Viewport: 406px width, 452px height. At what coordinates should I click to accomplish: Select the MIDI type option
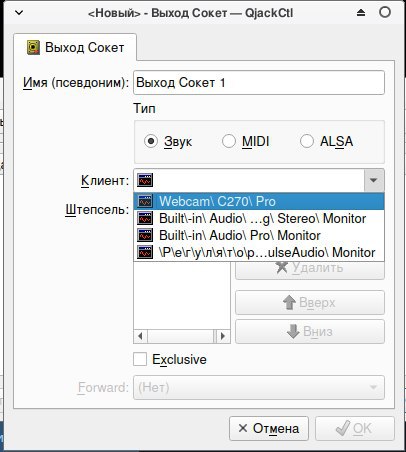tap(229, 141)
